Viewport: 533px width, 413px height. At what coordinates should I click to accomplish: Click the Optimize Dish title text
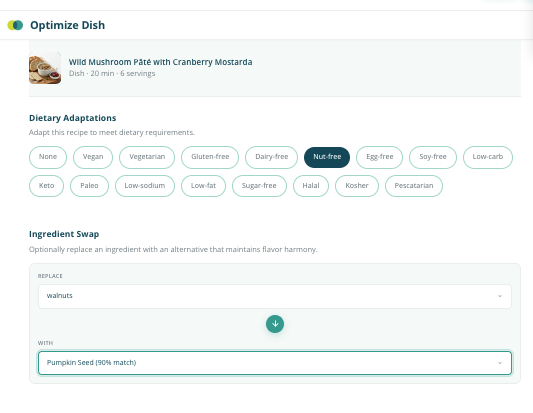pyautogui.click(x=67, y=25)
